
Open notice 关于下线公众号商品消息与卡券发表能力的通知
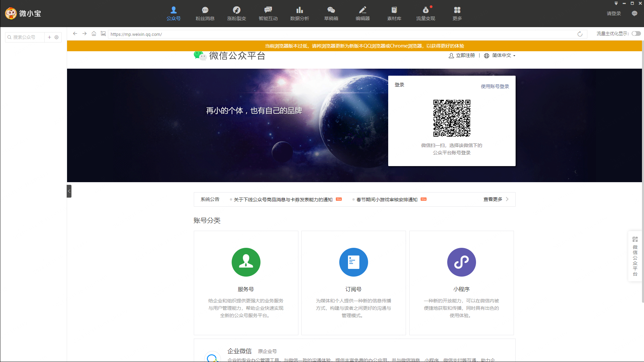pos(283,200)
